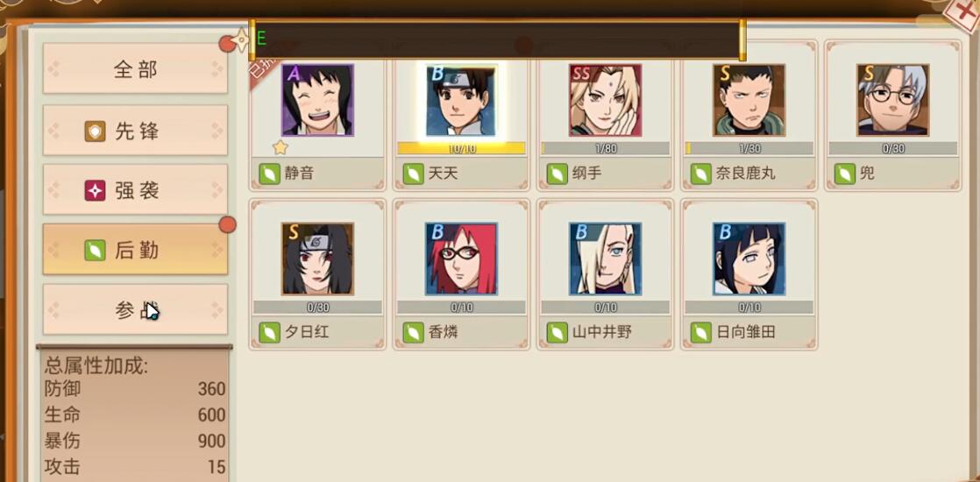Click the leaf icon next to 纲手
980x482 pixels.
tap(557, 174)
